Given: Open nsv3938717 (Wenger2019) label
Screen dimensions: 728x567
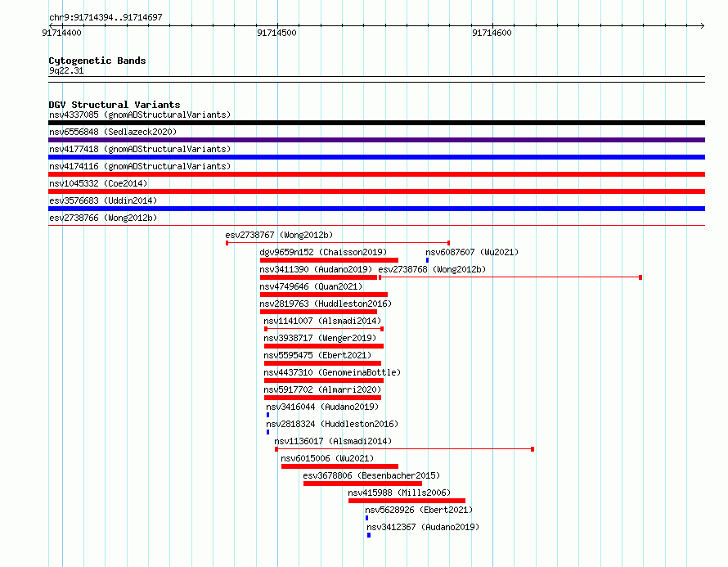Looking at the screenshot, I should tap(320, 338).
